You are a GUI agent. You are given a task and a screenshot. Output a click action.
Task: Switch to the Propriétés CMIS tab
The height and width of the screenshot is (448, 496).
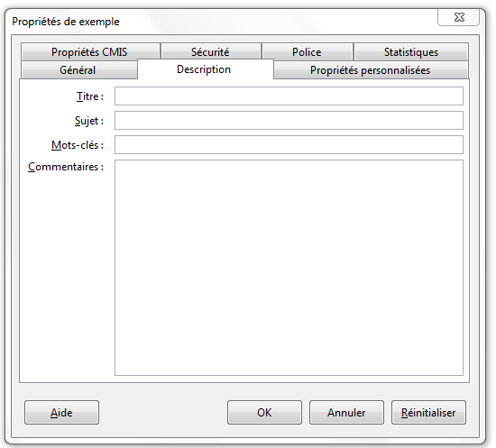tap(90, 52)
